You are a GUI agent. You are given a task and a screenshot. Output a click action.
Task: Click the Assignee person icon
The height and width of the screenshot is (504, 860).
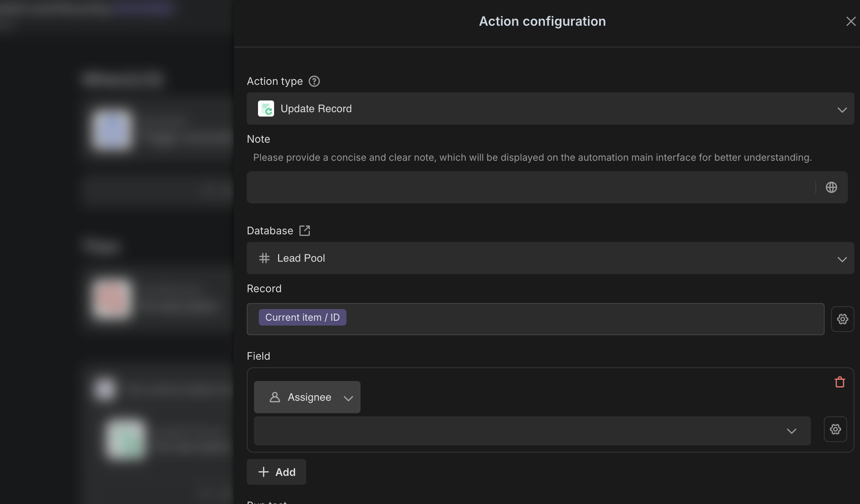point(274,397)
